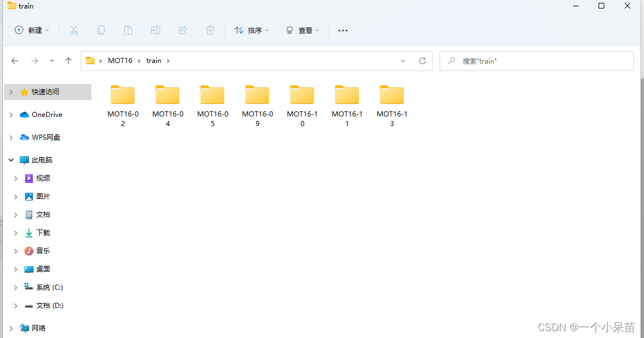Screen dimensions: 644x338
Task: Open the three-dot more options menu
Action: [343, 30]
